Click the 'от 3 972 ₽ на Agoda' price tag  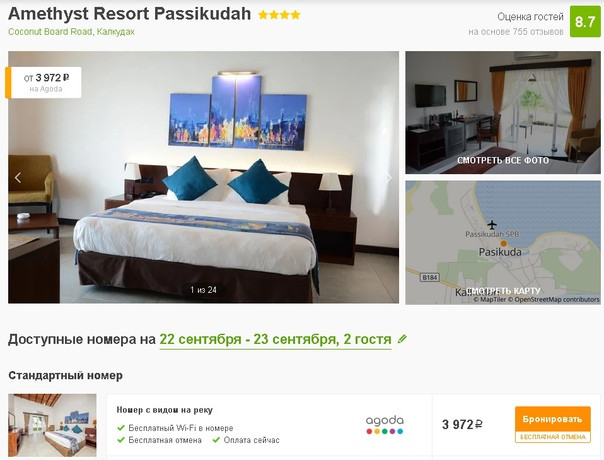tap(43, 82)
